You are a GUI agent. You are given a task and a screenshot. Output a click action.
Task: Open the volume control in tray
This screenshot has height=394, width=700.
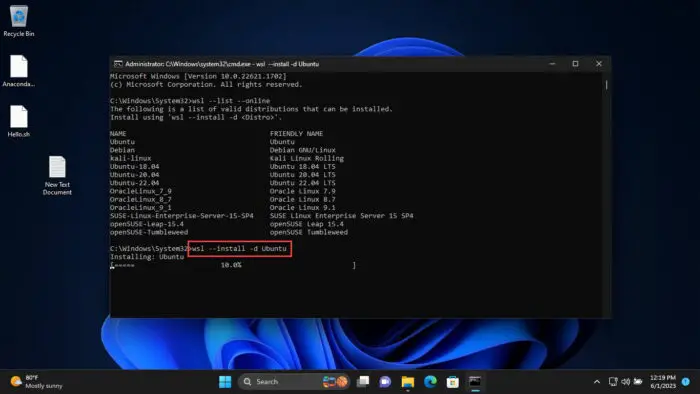click(x=625, y=382)
